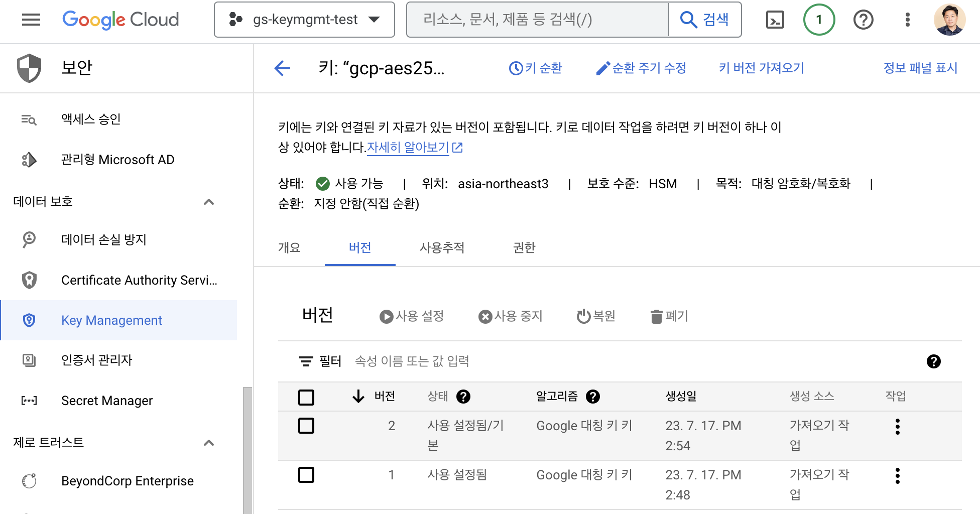Open help icon next to 상태 column

[463, 397]
